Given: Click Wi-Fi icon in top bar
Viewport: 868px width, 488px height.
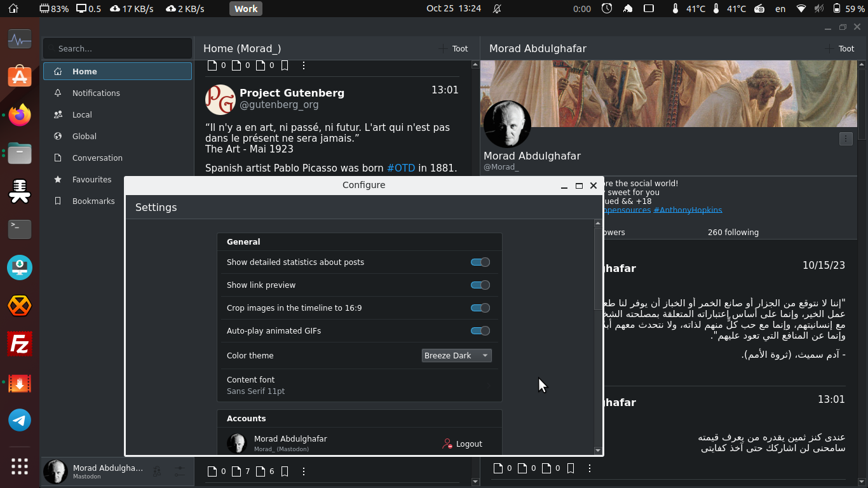Looking at the screenshot, I should coord(802,8).
